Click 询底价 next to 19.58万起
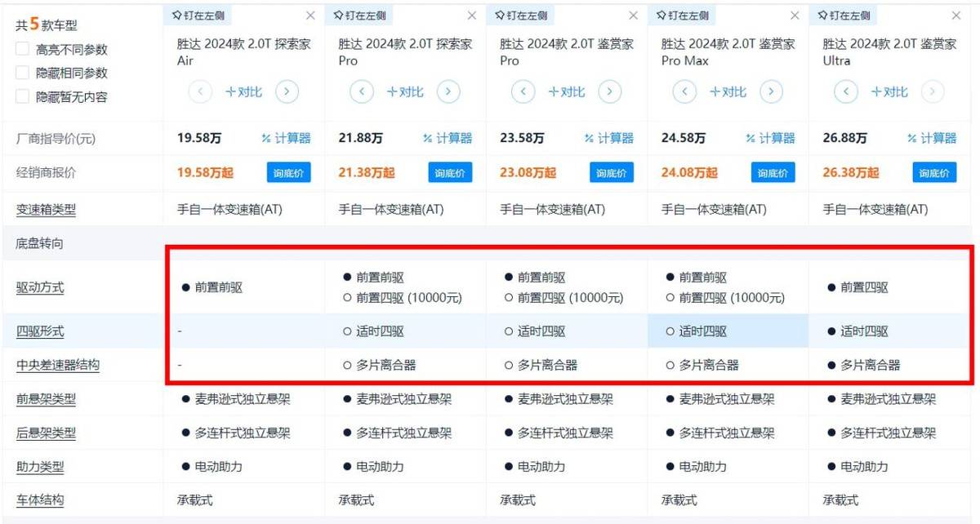The height and width of the screenshot is (524, 980). 288,173
